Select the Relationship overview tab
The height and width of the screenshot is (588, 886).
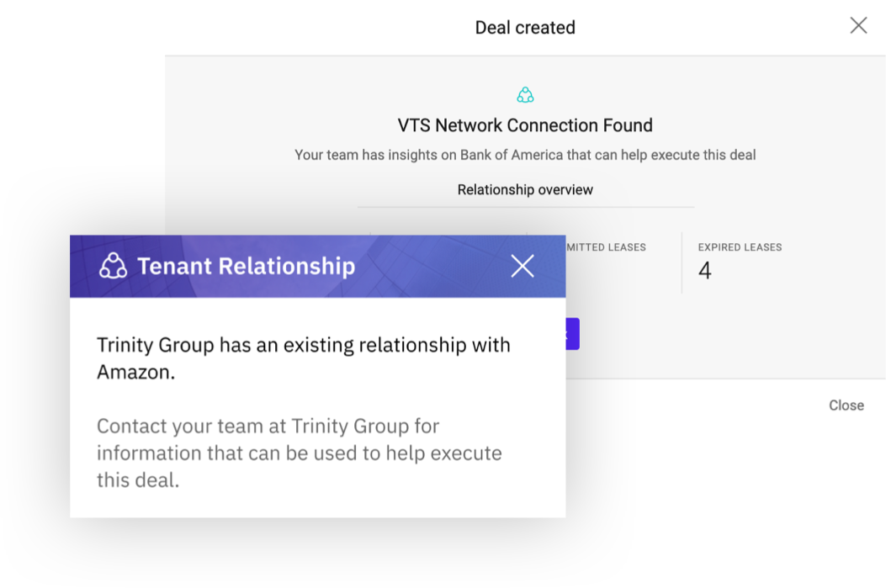525,190
